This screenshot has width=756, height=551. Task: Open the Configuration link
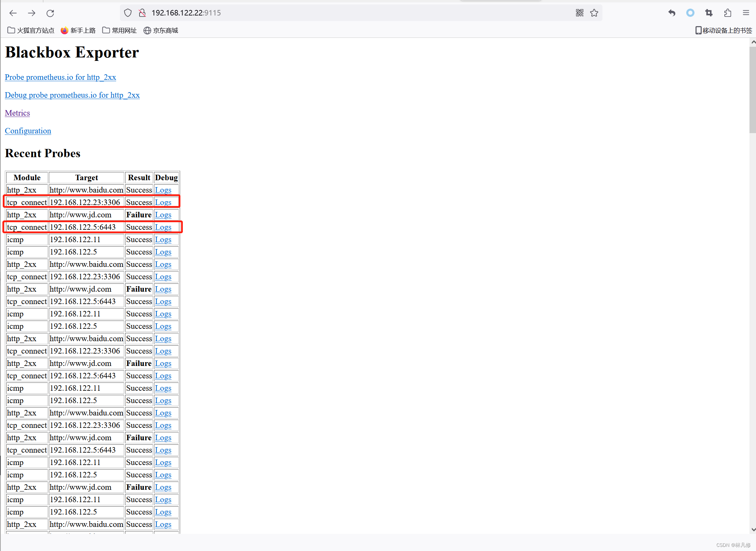point(28,131)
